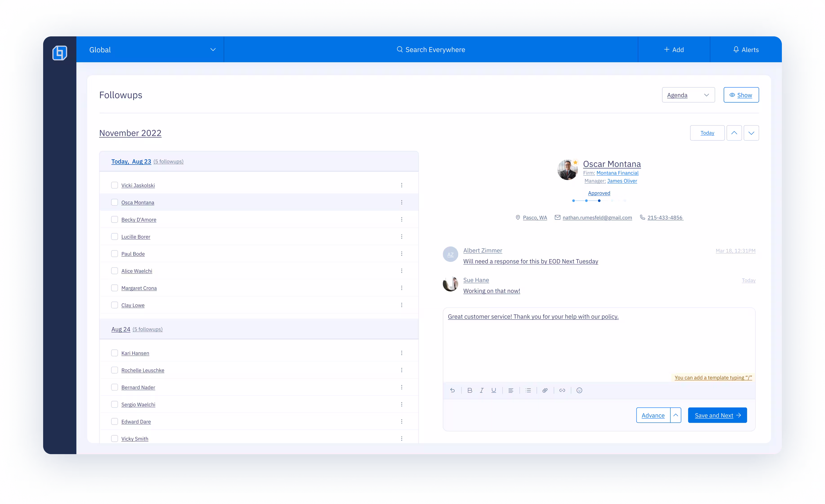Viewport: 825px width, 504px height.
Task: Click the undo arrow in the editor
Action: point(452,390)
